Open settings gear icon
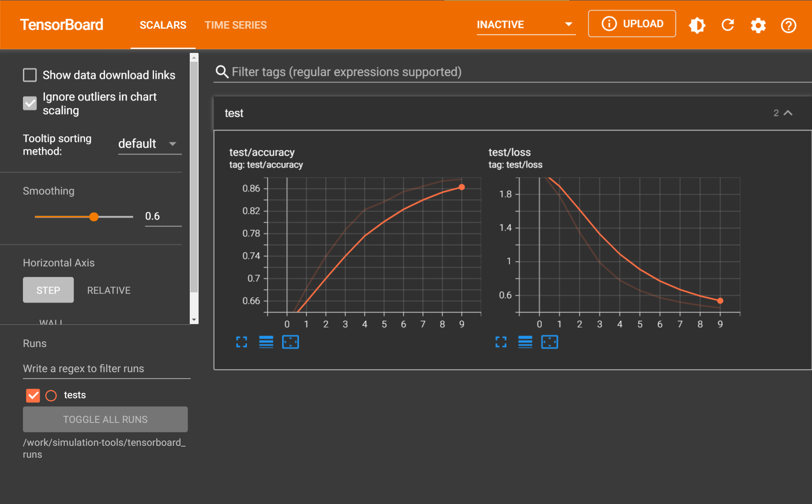812x504 pixels. [758, 25]
